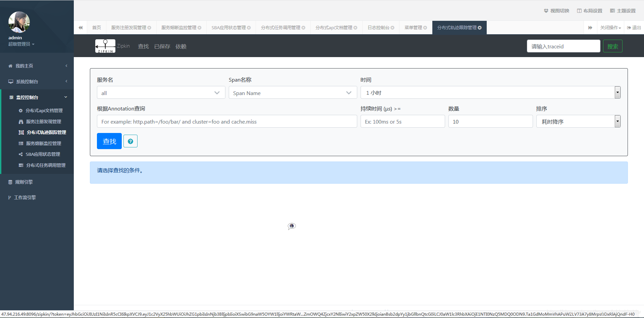Image resolution: width=644 pixels, height=318 pixels.
Task: Close the 服务熔断监控管理 tab
Action: click(200, 28)
